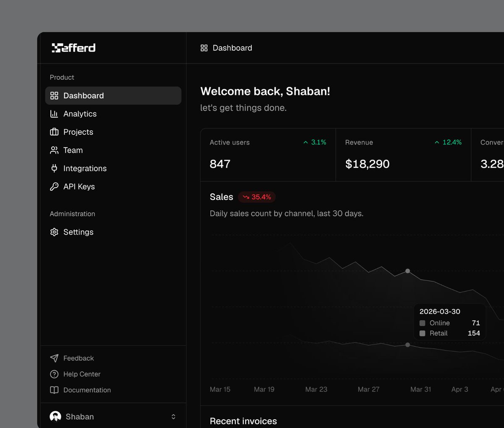Viewport: 504px width, 428px height.
Task: Click the Integrations plug icon
Action: [x=54, y=168]
